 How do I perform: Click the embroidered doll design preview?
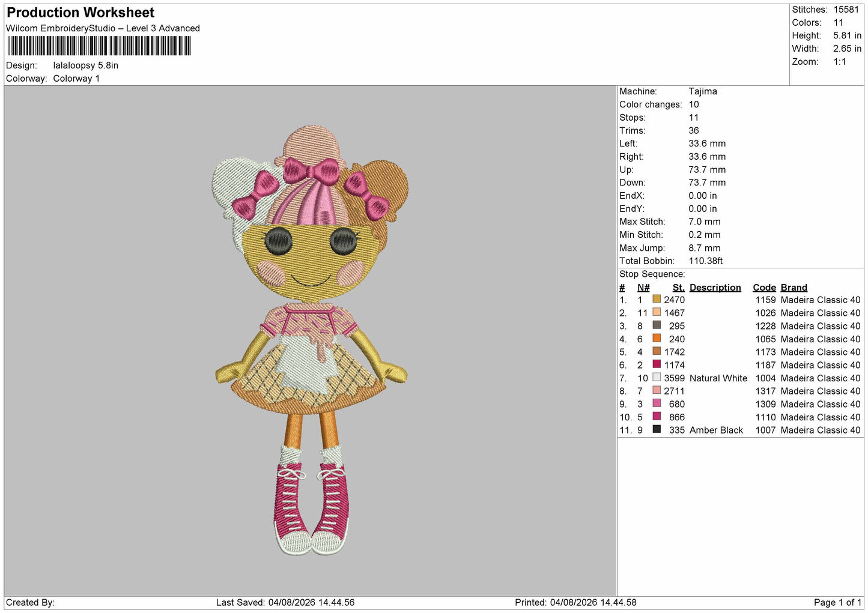tap(311, 340)
